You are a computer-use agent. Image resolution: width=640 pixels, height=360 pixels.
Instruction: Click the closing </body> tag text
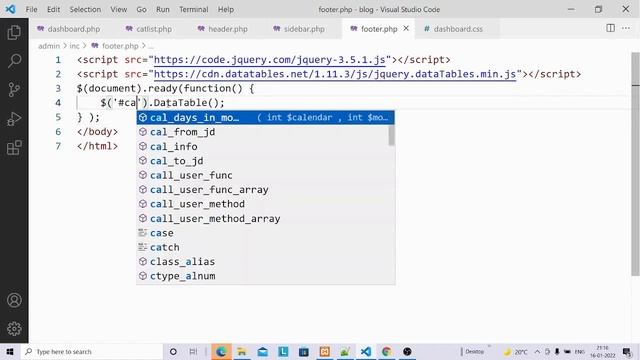tap(97, 132)
